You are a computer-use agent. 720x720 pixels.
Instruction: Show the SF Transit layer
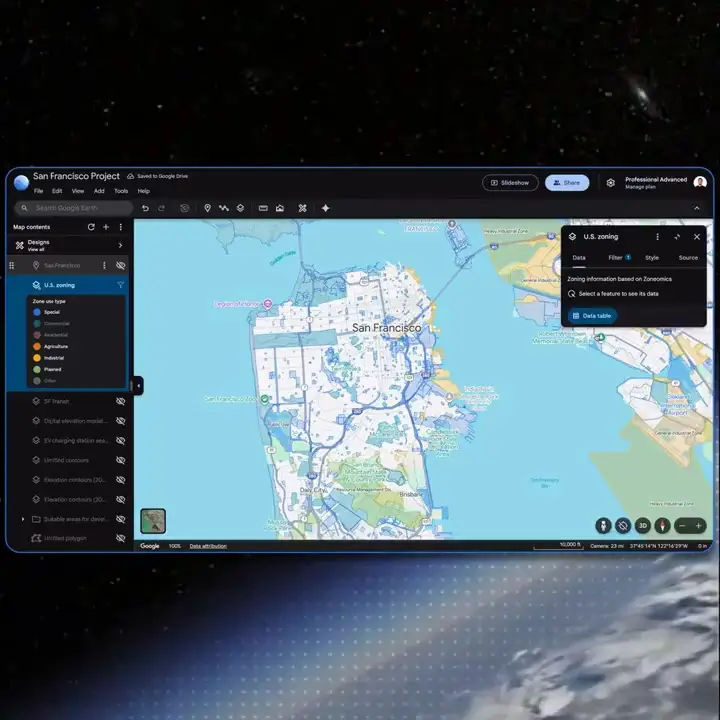121,401
